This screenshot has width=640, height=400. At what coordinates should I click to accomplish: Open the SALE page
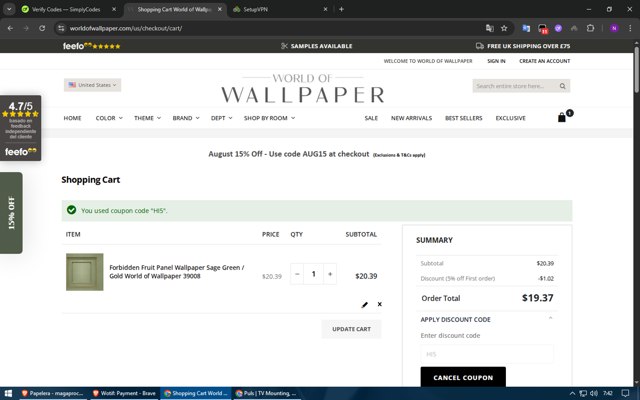pos(371,118)
